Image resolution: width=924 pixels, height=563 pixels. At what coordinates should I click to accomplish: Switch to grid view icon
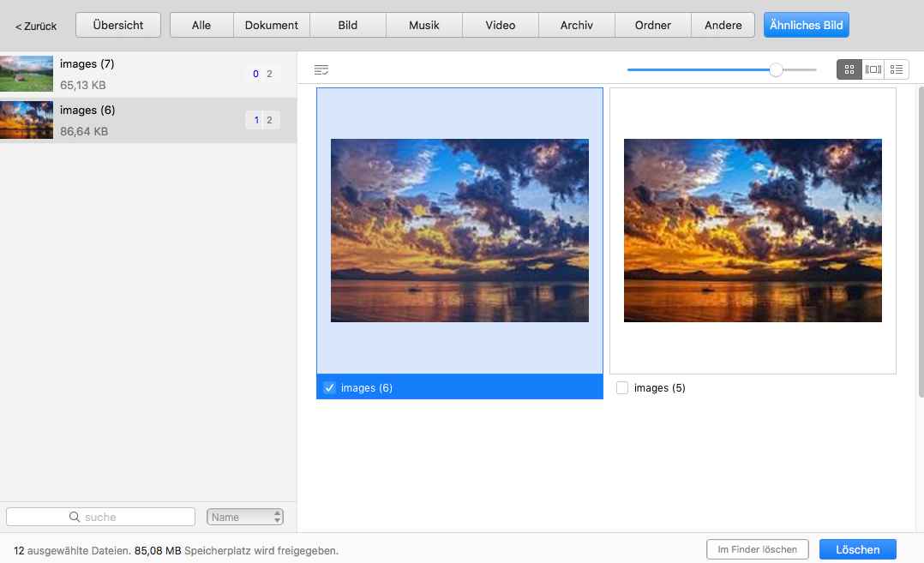click(849, 69)
